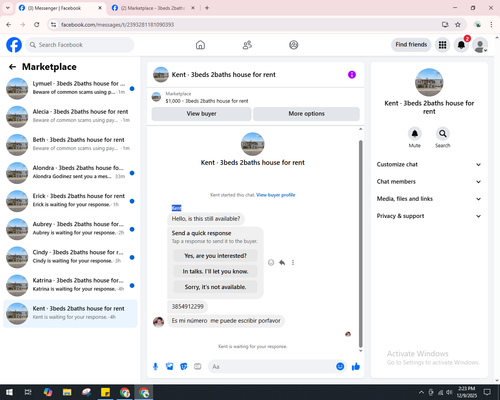Open File Explorer from taskbar
Screen dimensions: 500x400
67,392
